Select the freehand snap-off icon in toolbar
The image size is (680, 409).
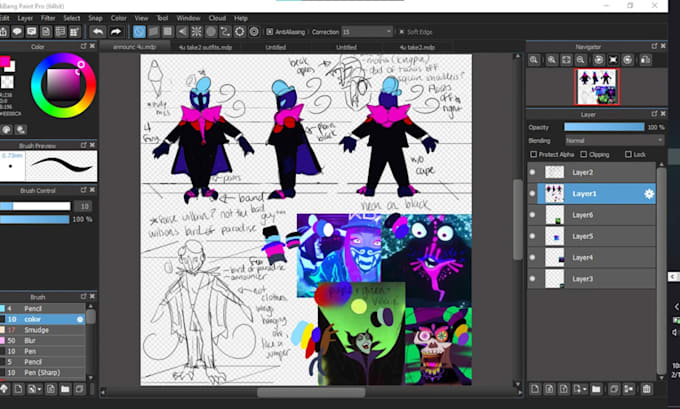139,32
